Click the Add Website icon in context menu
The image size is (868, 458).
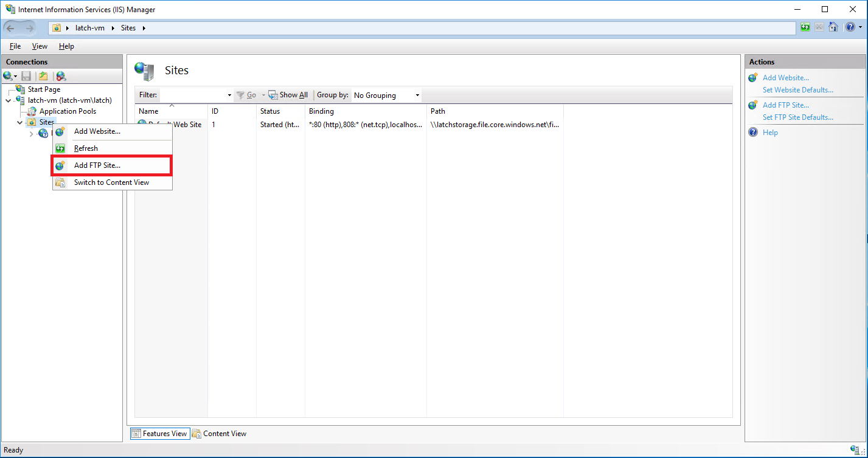[x=60, y=131]
